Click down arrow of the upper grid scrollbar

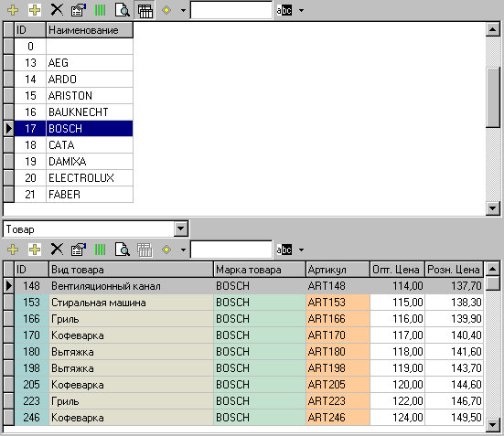492,208
